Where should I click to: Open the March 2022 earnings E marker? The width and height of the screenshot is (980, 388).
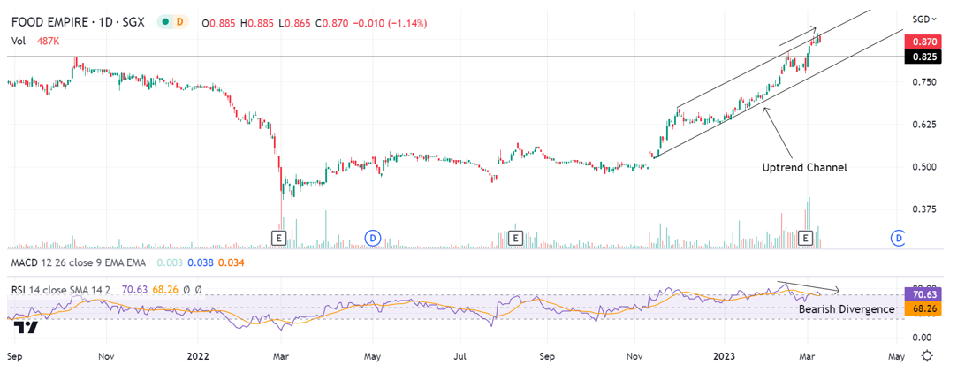[x=278, y=238]
